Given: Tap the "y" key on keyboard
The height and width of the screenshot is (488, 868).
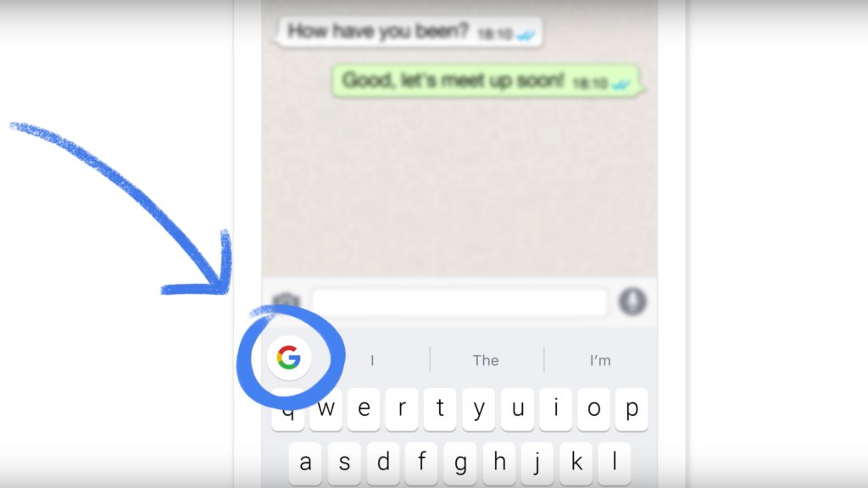Looking at the screenshot, I should tap(479, 409).
